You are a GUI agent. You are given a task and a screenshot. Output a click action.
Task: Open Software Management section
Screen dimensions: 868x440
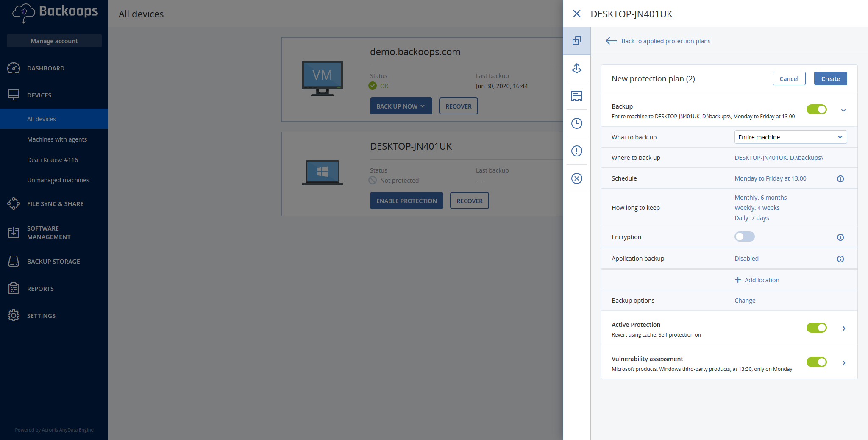click(x=54, y=232)
